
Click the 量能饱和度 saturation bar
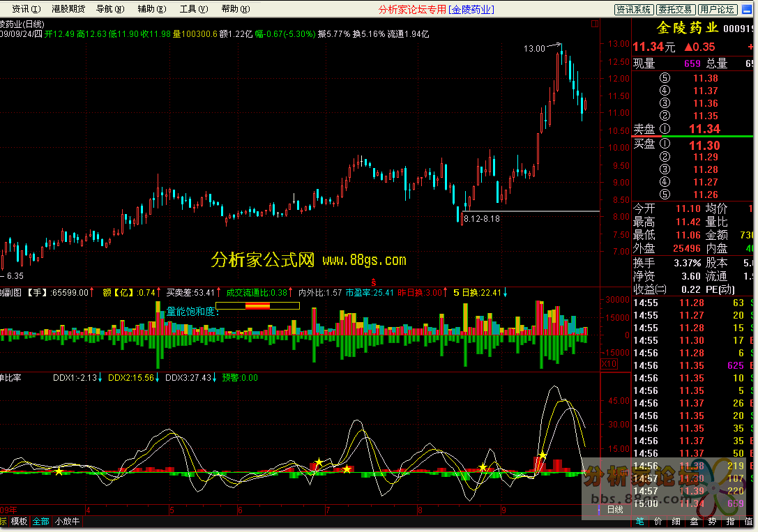(257, 305)
